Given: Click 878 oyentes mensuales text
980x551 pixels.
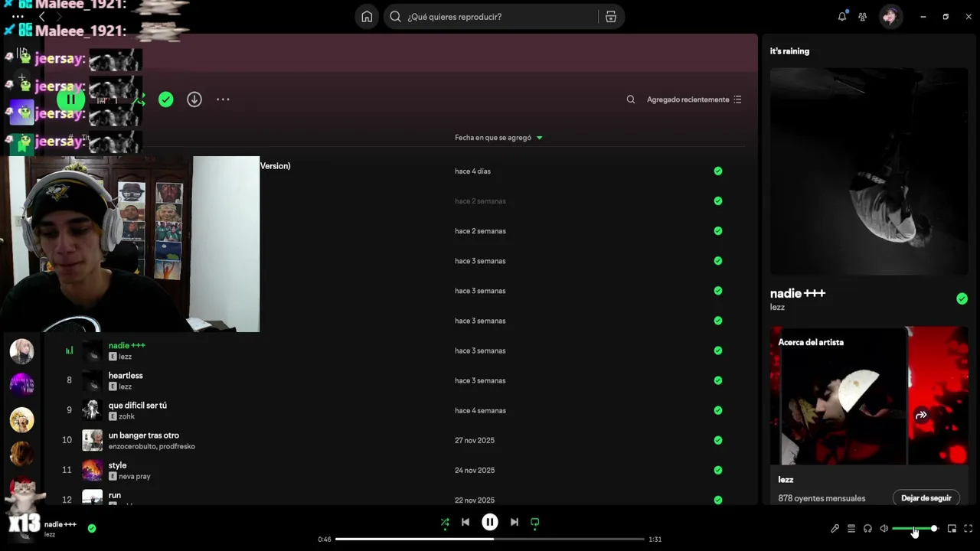Looking at the screenshot, I should tap(822, 498).
